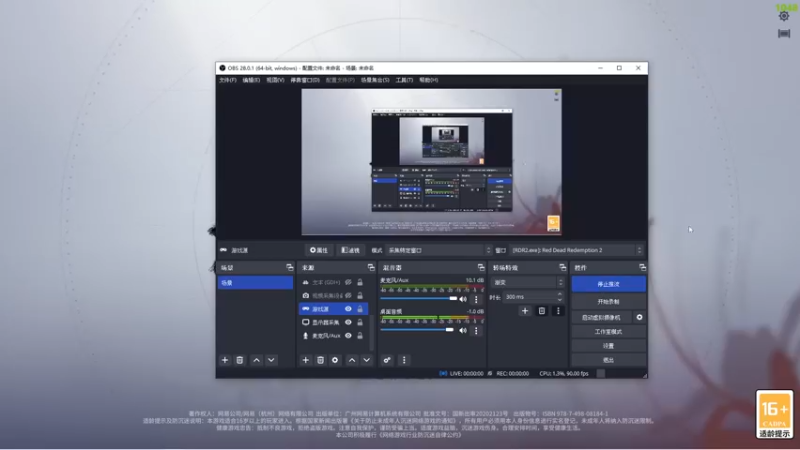Viewport: 800px width, 450px height.
Task: Toggle the lock on the 显示器采集 source
Action: pyautogui.click(x=360, y=322)
